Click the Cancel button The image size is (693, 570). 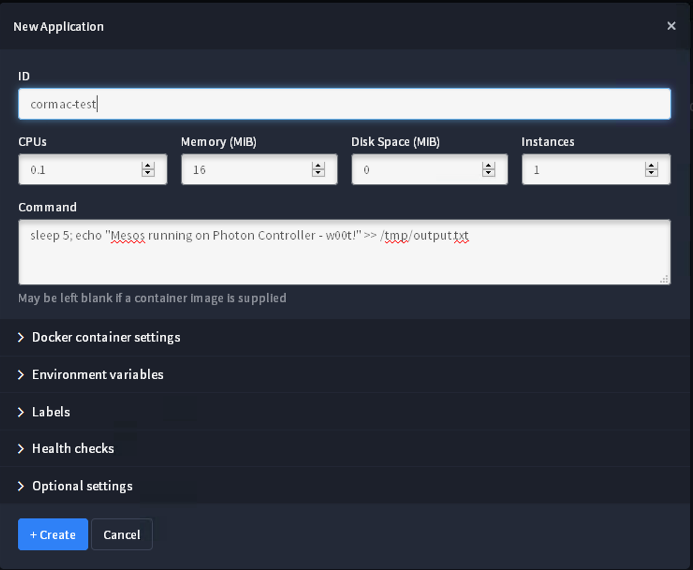tap(122, 534)
